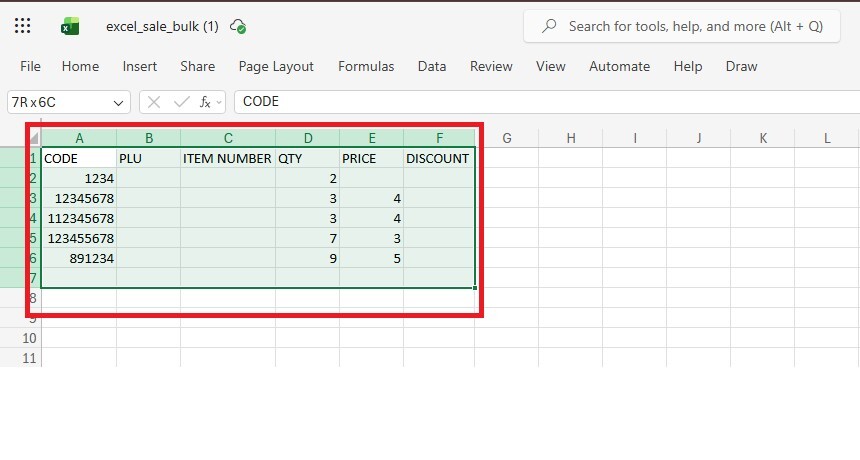This screenshot has width=860, height=460.
Task: Open Insert Function fx icon
Action: tap(205, 102)
